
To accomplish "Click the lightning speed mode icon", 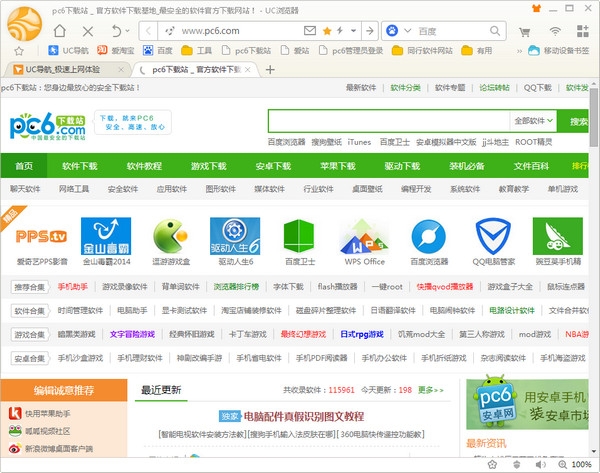I will click(x=340, y=31).
